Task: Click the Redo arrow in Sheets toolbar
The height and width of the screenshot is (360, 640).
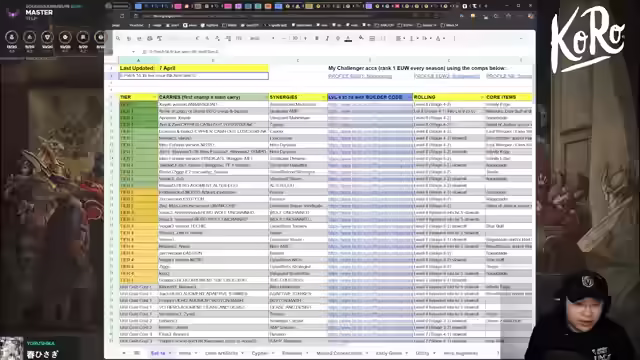Action: (139, 38)
